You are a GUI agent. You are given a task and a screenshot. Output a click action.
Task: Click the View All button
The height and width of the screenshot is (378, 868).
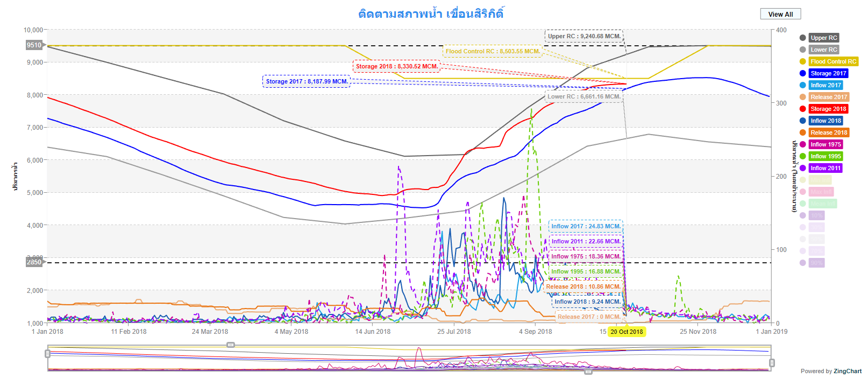click(x=780, y=14)
